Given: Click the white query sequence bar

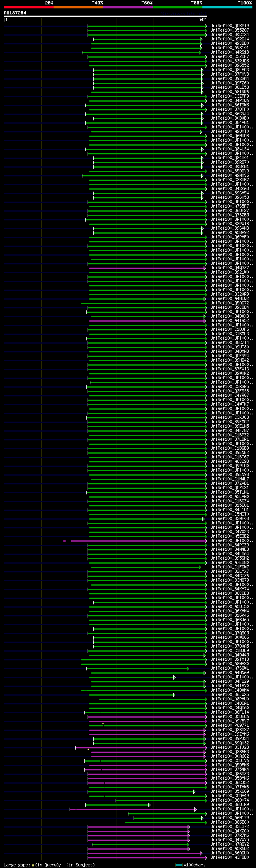Looking at the screenshot, I should tap(106, 16).
